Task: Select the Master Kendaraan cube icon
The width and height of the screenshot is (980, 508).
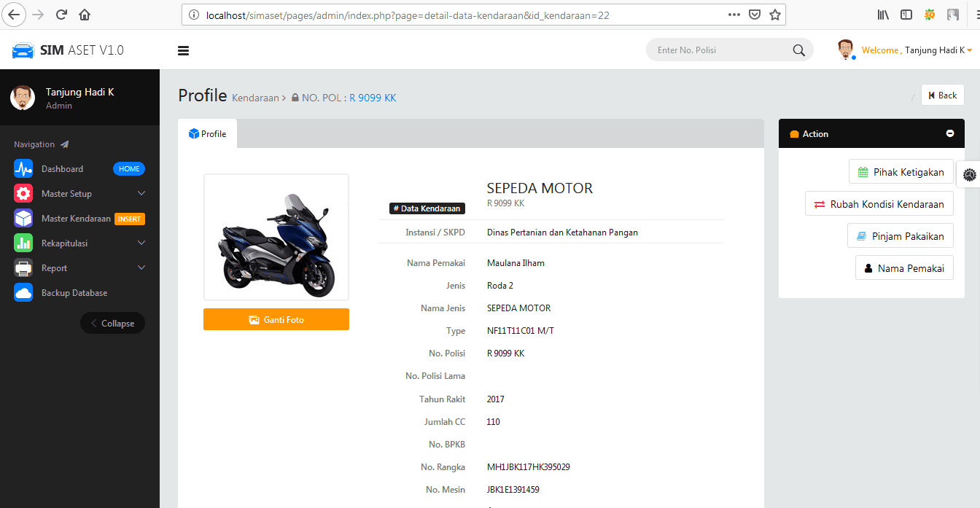Action: click(x=23, y=218)
